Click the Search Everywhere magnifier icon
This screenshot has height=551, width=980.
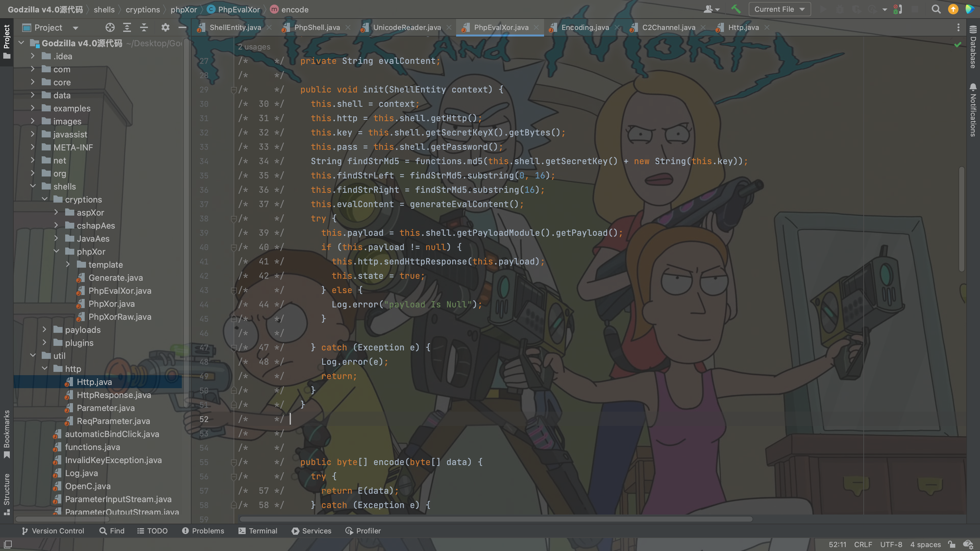click(936, 9)
